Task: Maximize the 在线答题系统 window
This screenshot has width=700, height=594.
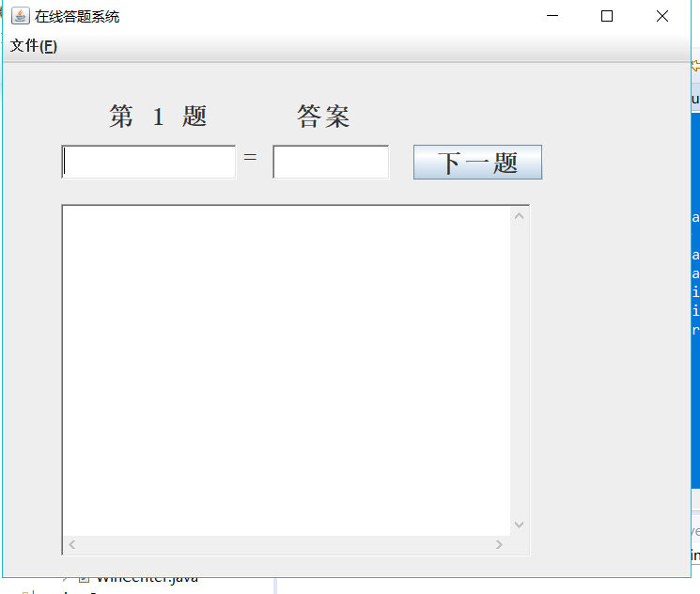Action: (607, 16)
